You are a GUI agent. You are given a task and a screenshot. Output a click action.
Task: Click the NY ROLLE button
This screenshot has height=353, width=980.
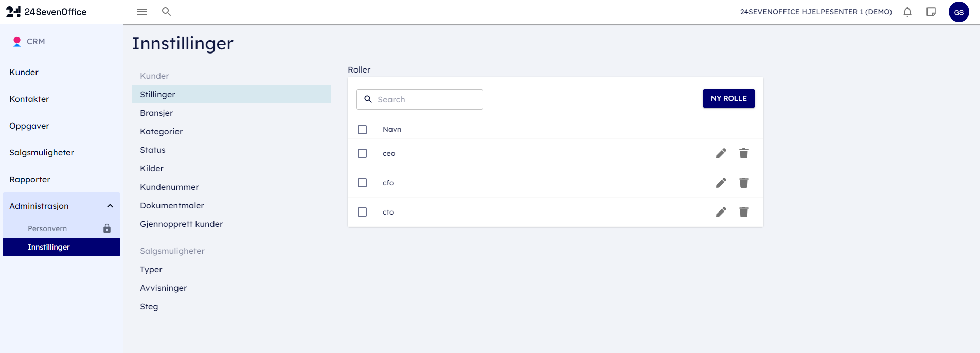(728, 98)
